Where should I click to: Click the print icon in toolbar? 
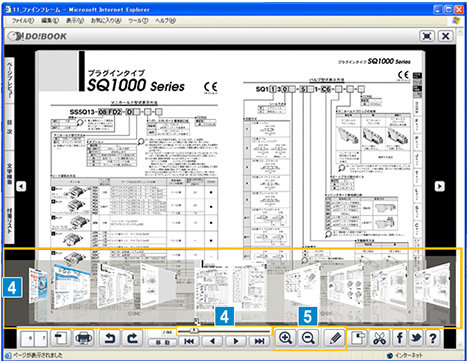(84, 339)
